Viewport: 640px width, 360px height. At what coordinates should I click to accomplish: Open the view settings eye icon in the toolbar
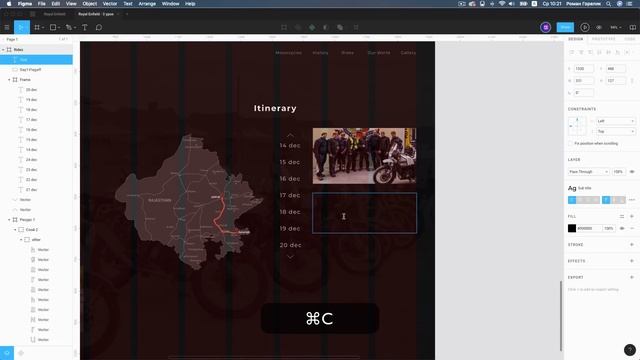(599, 27)
